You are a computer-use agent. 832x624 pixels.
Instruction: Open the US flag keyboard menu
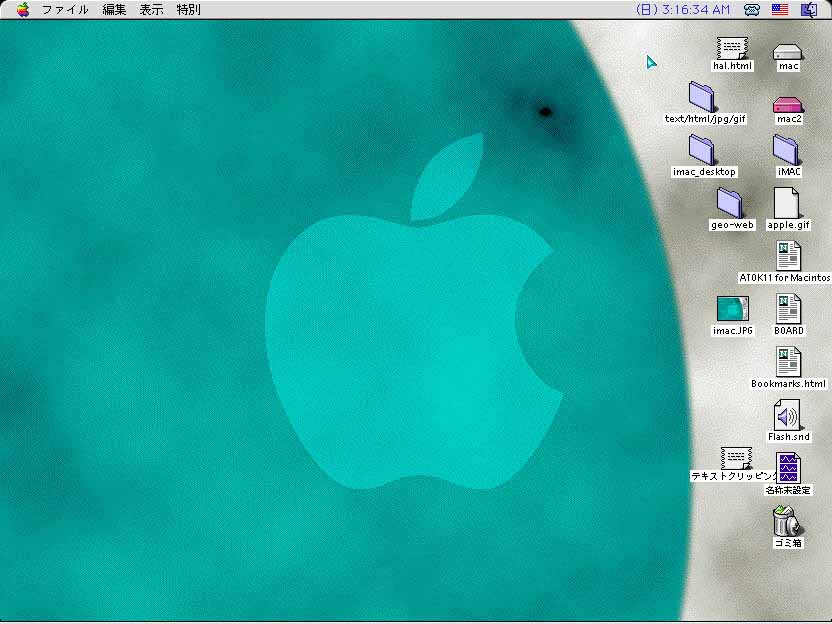pos(779,10)
